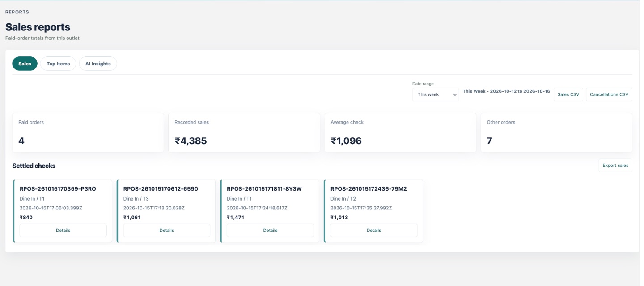Click check title RPOS-261015170359-P3RO

click(58, 189)
